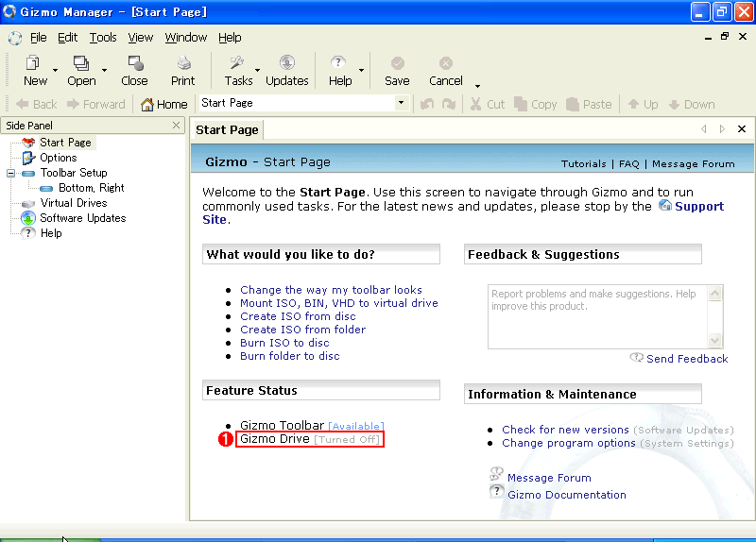756x542 pixels.
Task: Click the Undo arrow icon
Action: 427,104
